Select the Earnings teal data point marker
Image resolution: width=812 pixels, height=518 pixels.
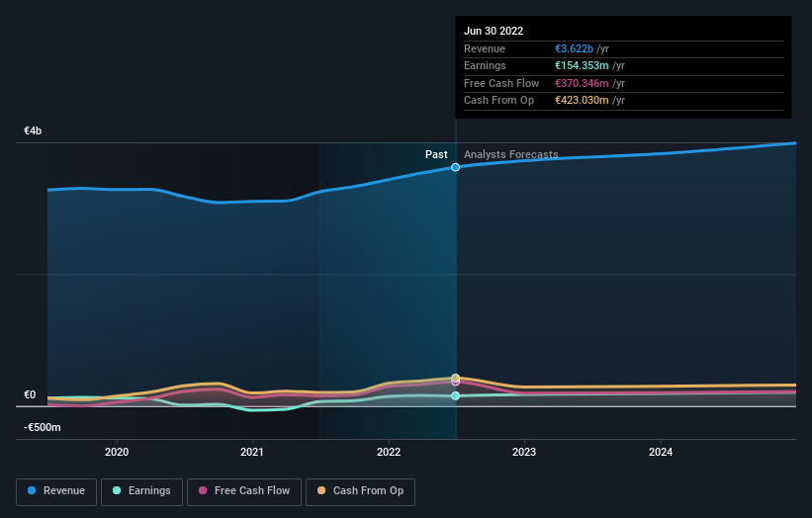click(x=455, y=395)
